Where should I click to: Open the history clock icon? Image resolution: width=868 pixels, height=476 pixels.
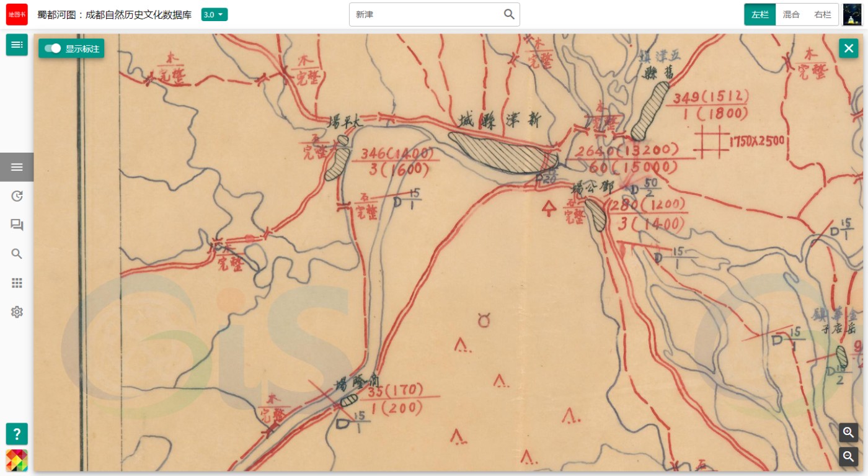[17, 196]
